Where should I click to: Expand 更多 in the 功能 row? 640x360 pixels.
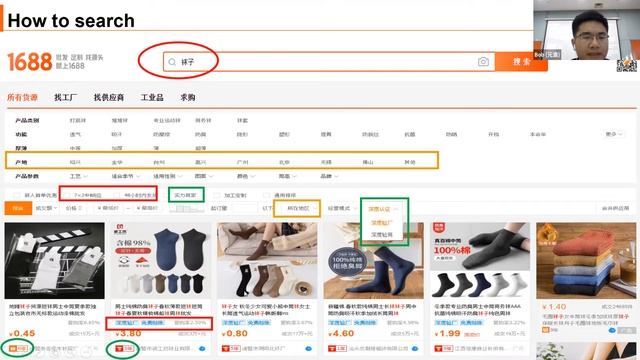(x=614, y=134)
